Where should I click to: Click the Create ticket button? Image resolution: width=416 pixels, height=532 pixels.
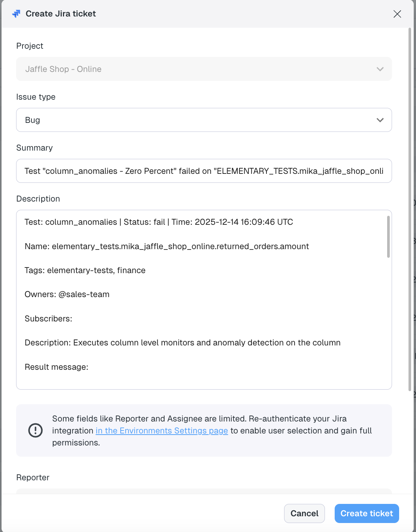[367, 513]
